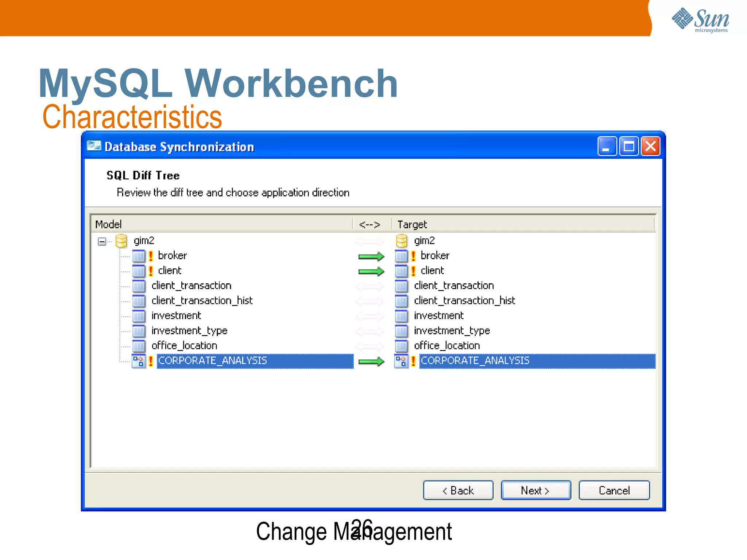Toggle the faded direction arrow for client_transaction

pyautogui.click(x=370, y=287)
